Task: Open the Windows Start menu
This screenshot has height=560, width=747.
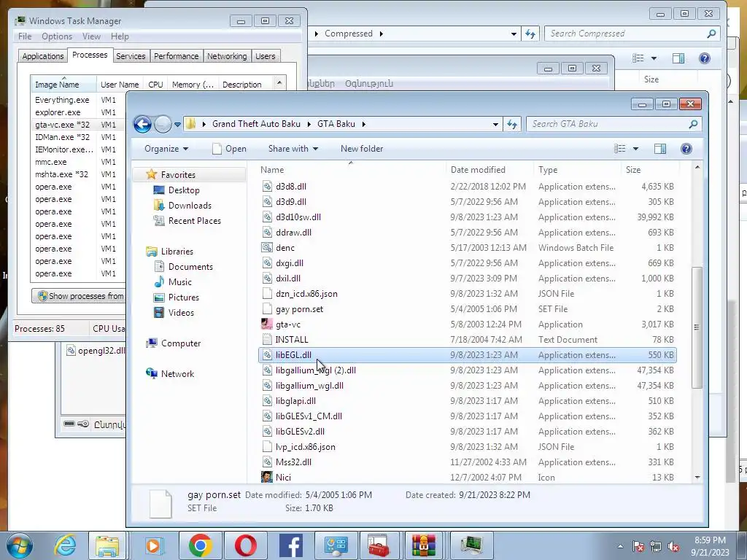Action: pos(19,545)
